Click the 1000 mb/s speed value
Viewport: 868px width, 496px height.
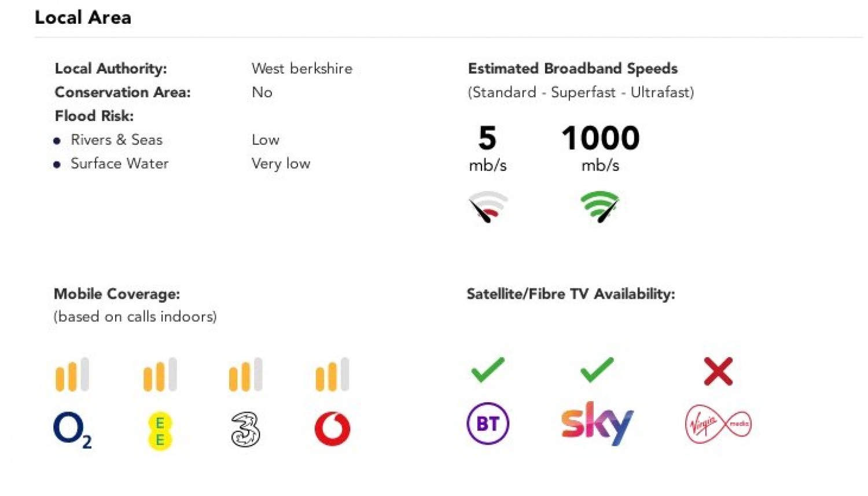[600, 139]
